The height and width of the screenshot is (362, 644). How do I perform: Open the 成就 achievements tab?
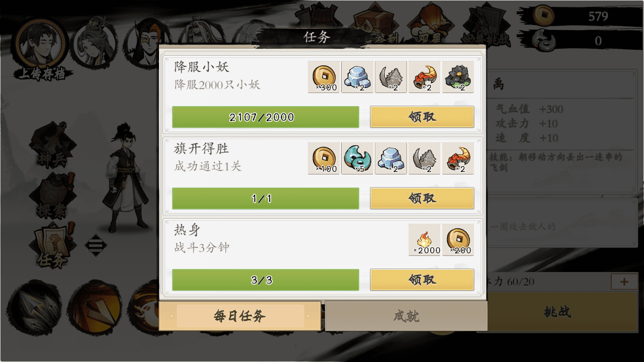coord(406,316)
